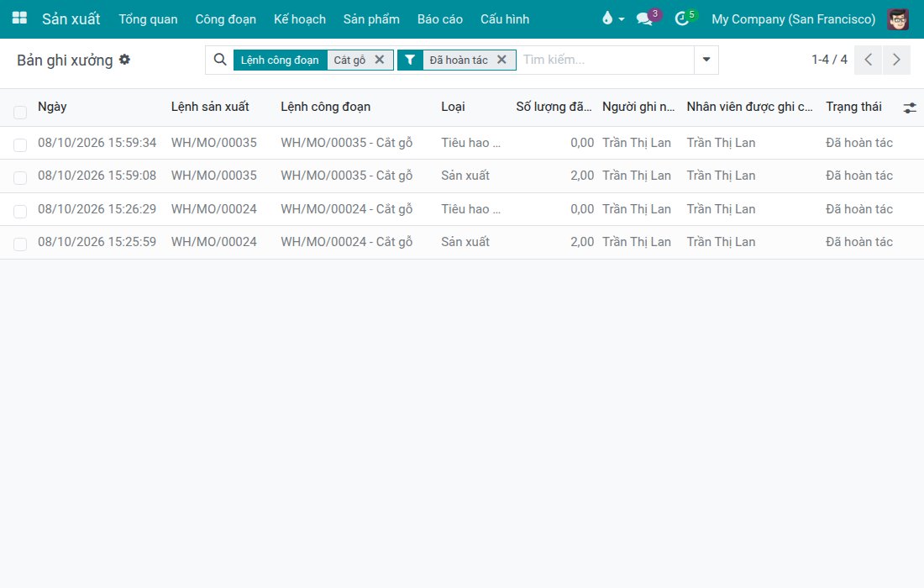
Task: Sort by the Ngày column header
Action: coord(52,107)
